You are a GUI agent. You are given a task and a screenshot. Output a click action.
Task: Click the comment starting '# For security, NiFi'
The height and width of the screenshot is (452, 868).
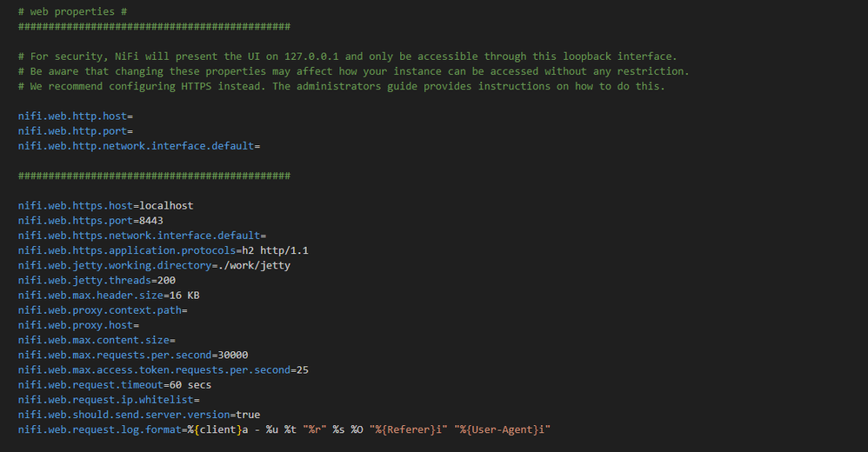pos(348,56)
